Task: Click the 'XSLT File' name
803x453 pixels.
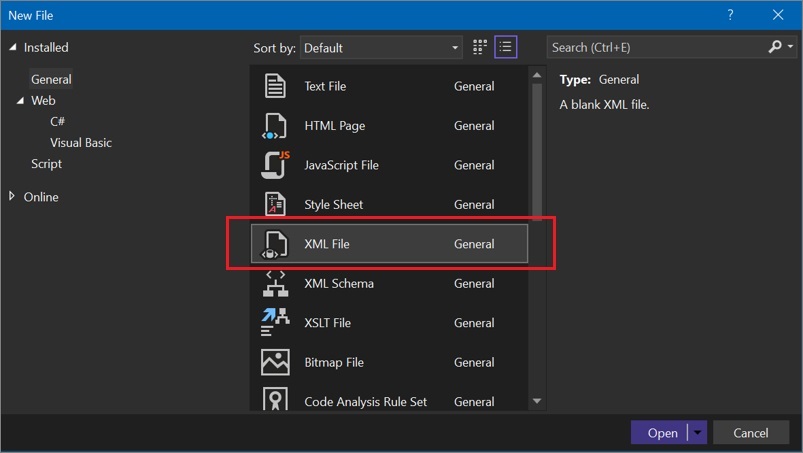Action: [327, 323]
